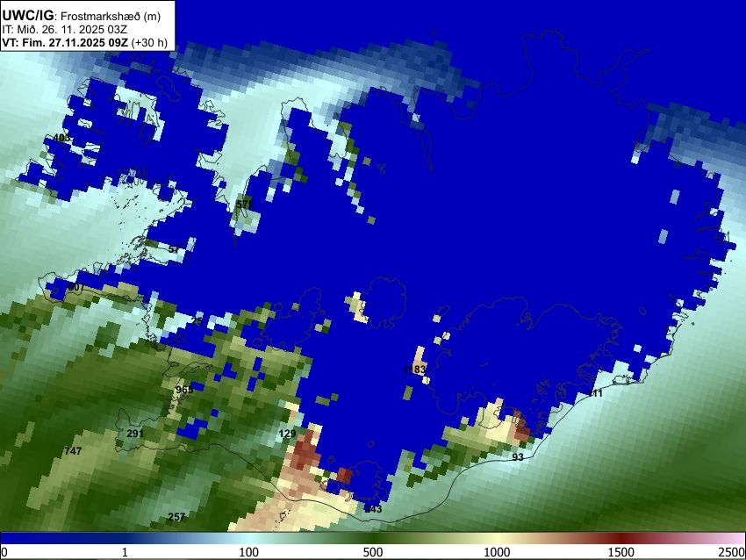
Task: Click the 1183 value on the map
Action: click(x=414, y=370)
